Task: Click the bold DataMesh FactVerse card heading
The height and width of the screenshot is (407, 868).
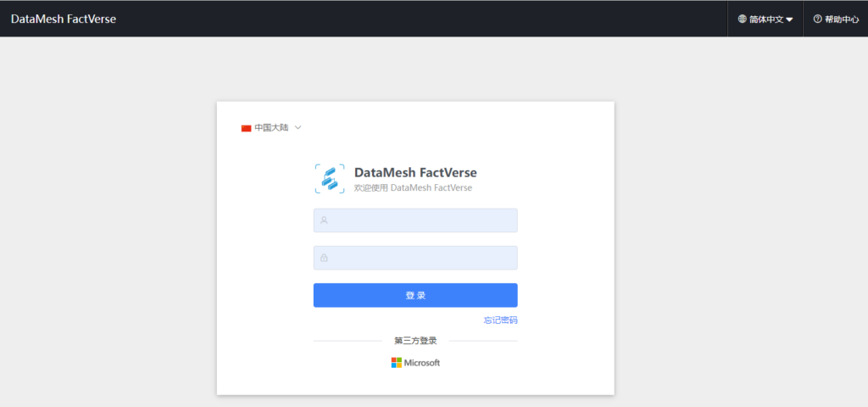Action: (x=415, y=173)
